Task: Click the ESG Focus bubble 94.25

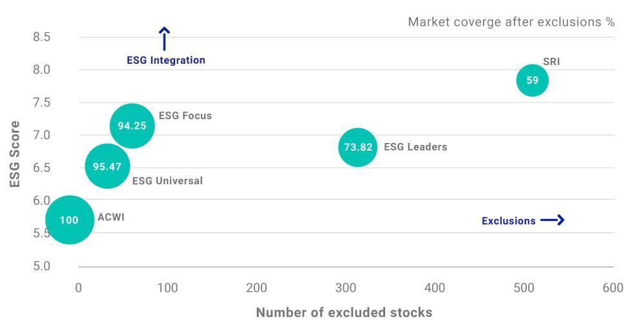Action: pyautogui.click(x=132, y=126)
